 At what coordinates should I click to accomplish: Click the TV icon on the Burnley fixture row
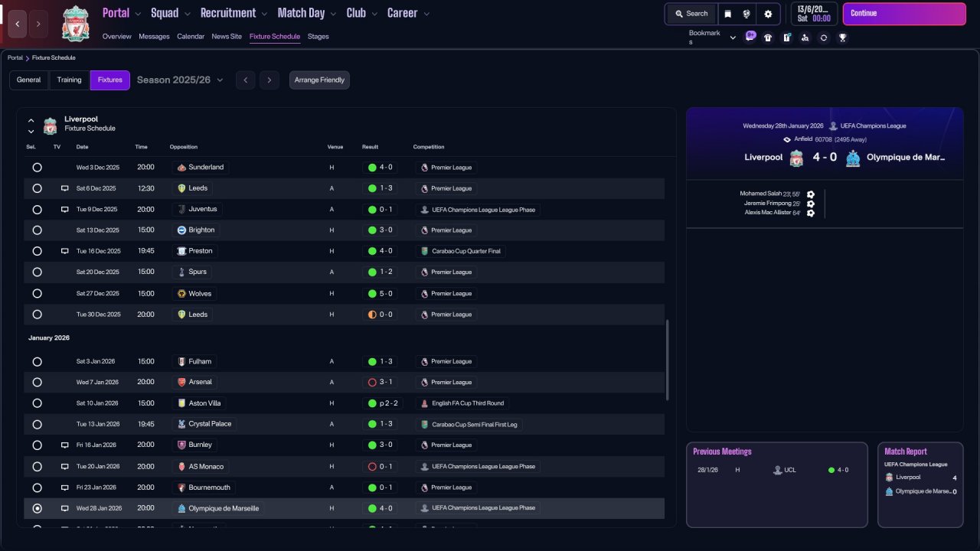click(x=65, y=445)
